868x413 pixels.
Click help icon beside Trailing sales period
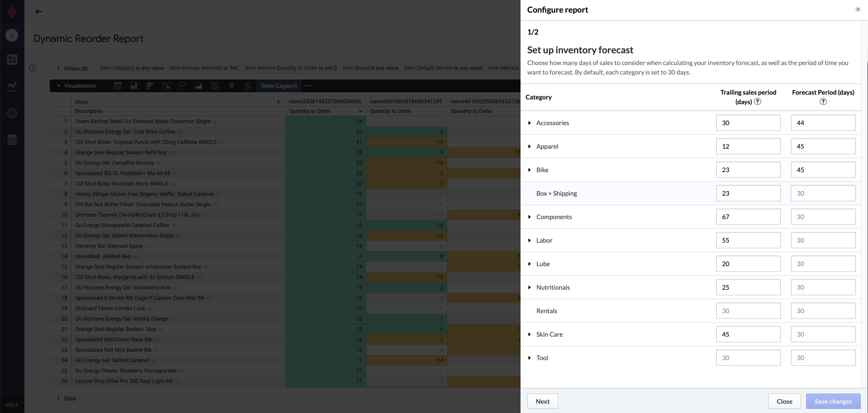[758, 102]
